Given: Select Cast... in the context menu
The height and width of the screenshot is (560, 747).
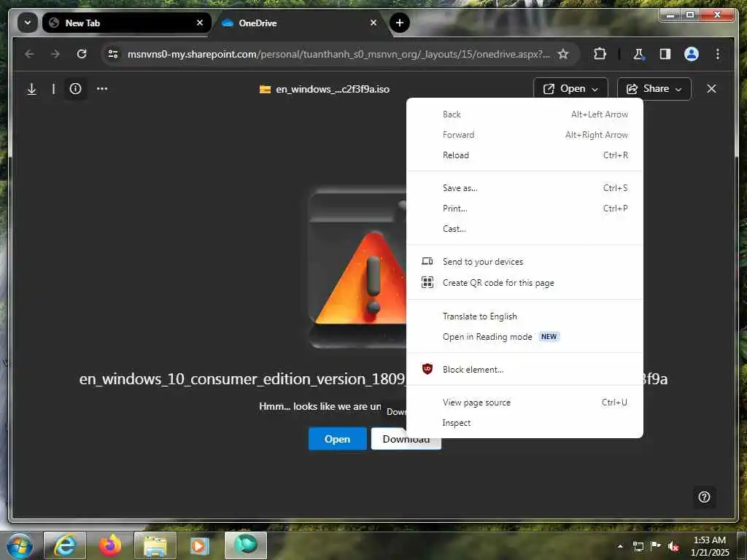Looking at the screenshot, I should (525, 229).
